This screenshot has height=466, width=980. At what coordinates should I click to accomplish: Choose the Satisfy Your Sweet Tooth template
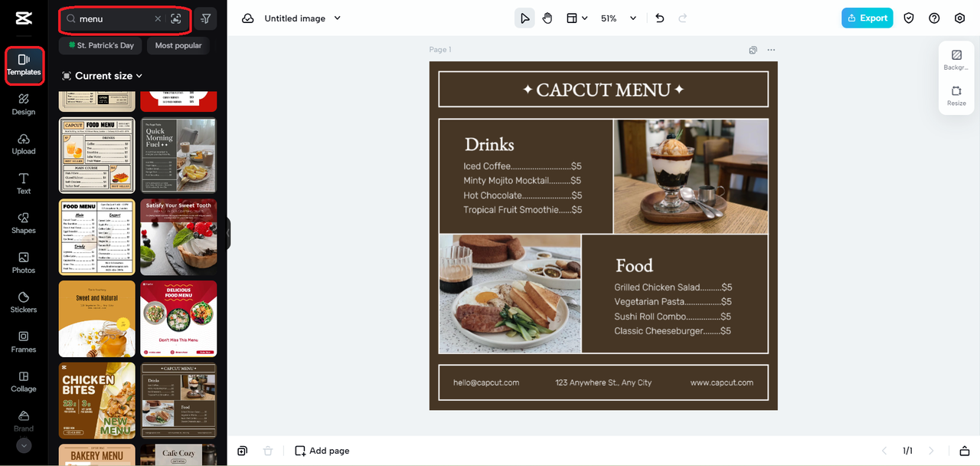(x=178, y=237)
